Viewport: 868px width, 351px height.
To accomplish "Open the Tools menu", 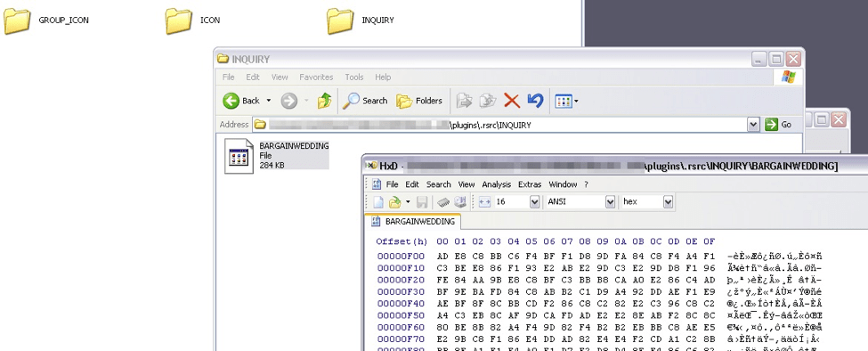I will click(x=353, y=77).
